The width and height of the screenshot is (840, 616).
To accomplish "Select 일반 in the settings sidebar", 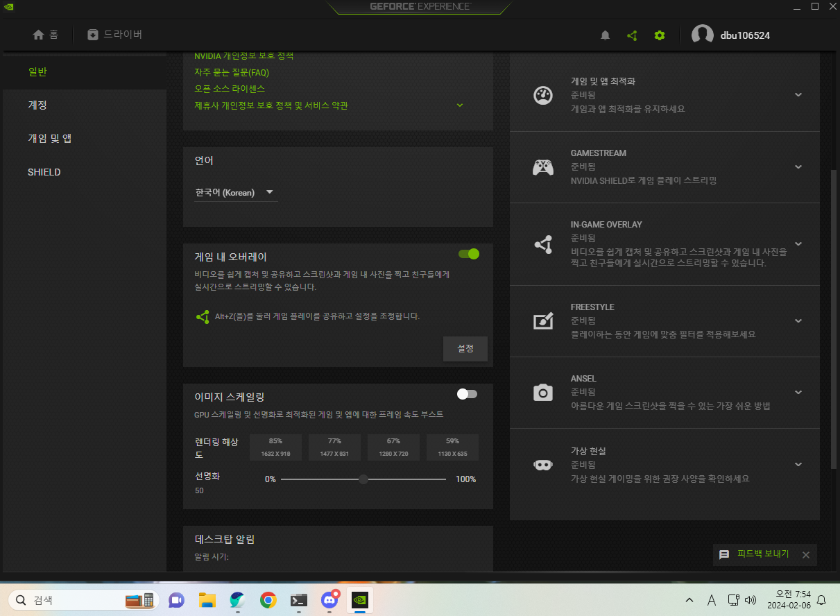I will tap(83, 72).
